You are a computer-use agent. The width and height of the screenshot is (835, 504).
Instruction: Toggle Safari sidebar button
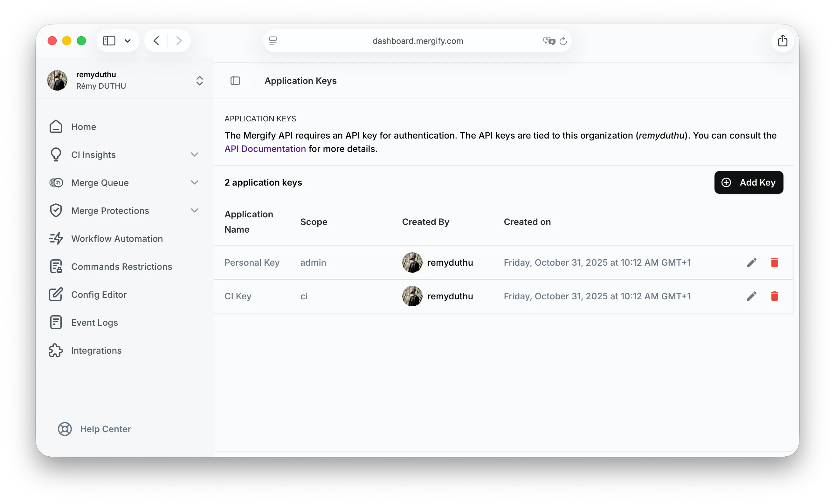click(109, 41)
